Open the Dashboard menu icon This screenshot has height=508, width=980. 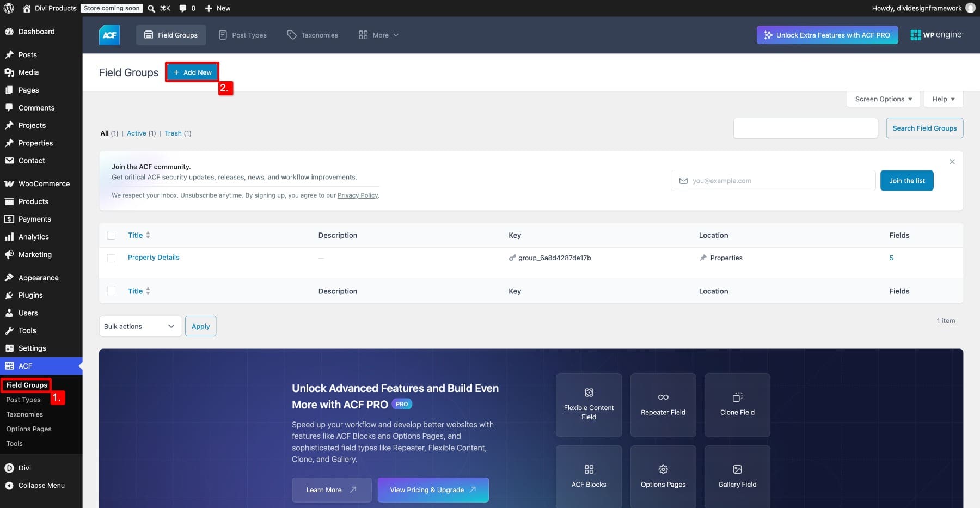pos(9,32)
